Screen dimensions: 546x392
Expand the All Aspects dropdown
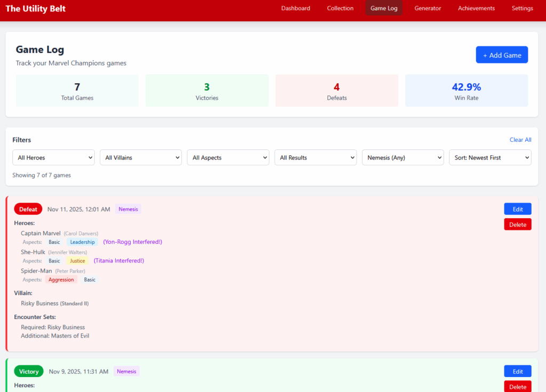[228, 157]
